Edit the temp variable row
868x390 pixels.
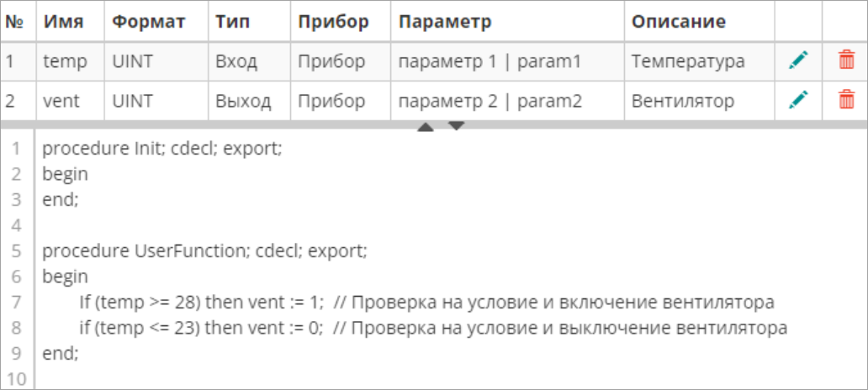point(798,61)
